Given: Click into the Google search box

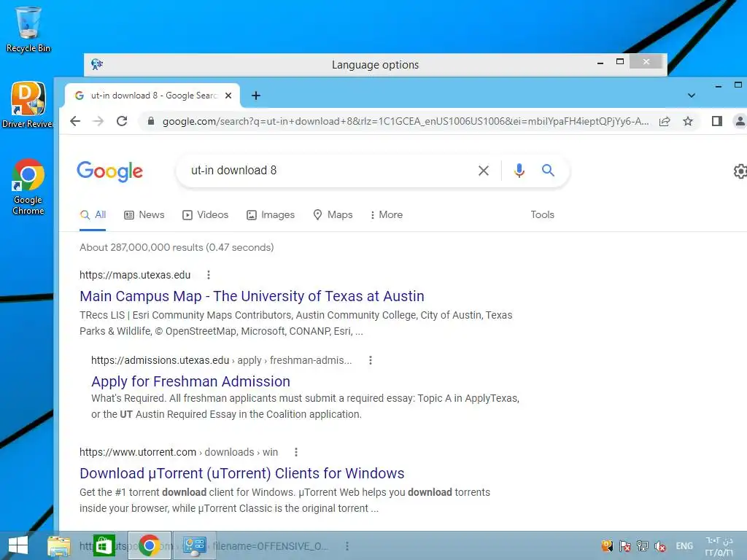Looking at the screenshot, I should (329, 171).
